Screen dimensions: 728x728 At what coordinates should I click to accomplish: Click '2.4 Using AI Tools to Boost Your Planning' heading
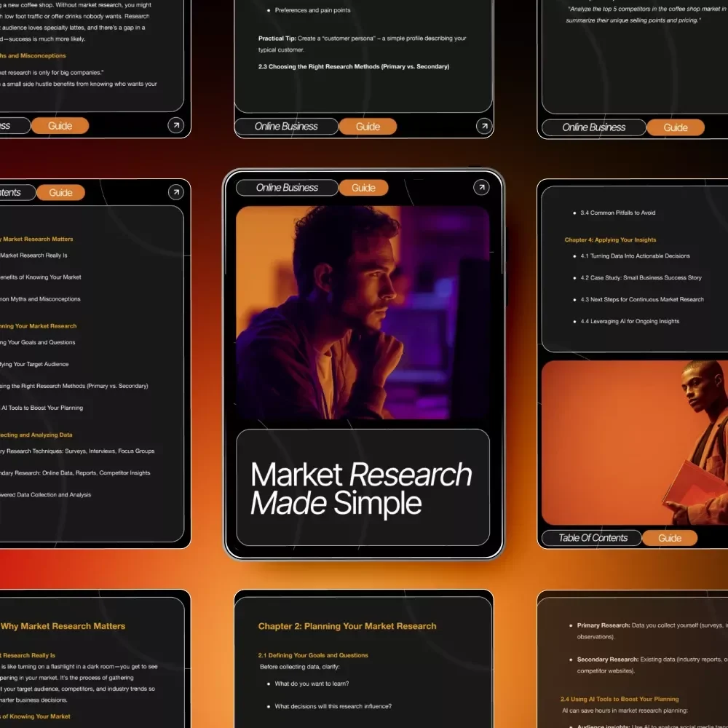(620, 699)
